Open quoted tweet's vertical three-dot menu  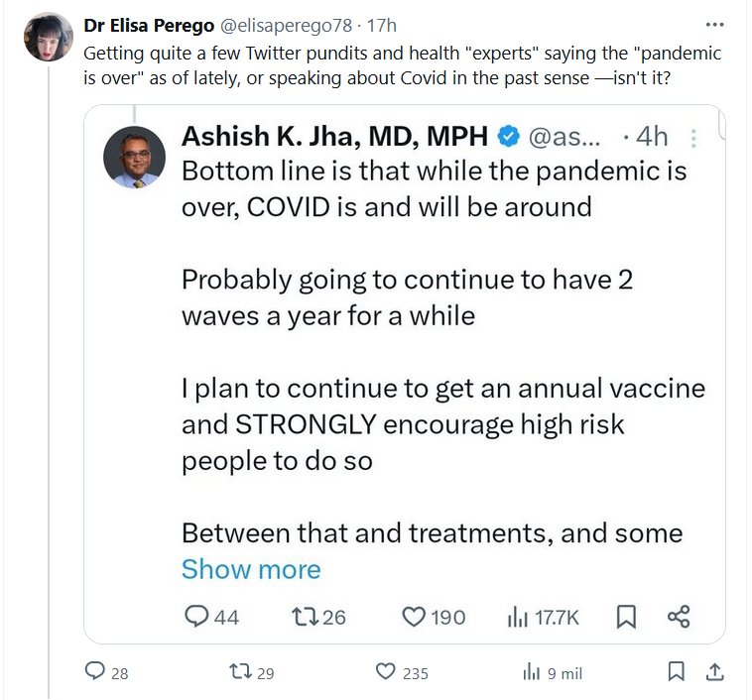pos(694,138)
